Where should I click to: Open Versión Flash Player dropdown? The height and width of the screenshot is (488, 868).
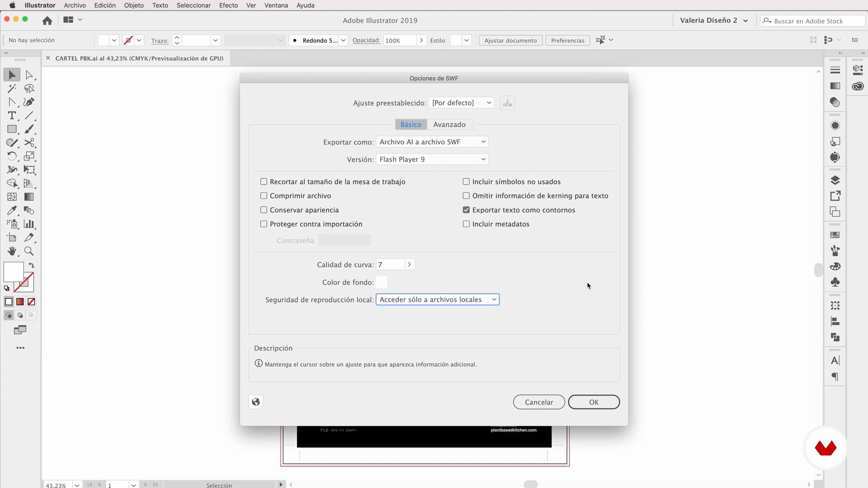[x=432, y=160]
